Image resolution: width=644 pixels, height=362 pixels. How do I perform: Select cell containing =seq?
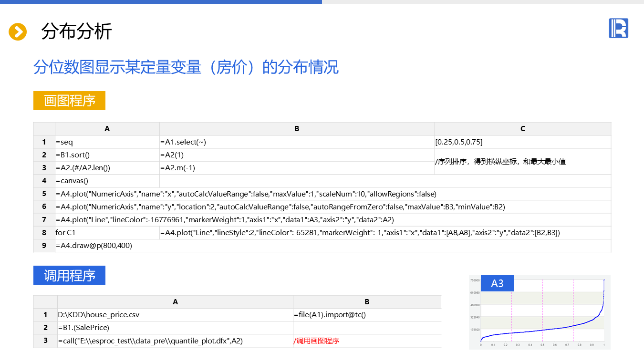107,142
